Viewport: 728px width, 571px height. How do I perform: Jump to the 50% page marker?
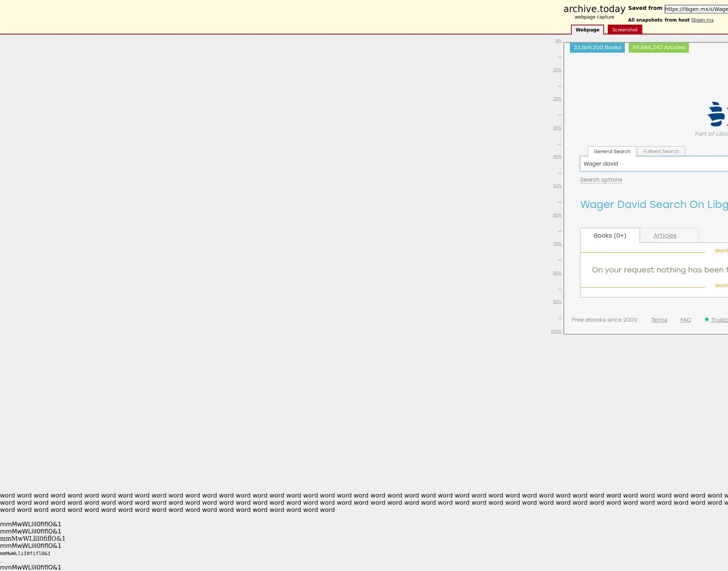(557, 186)
